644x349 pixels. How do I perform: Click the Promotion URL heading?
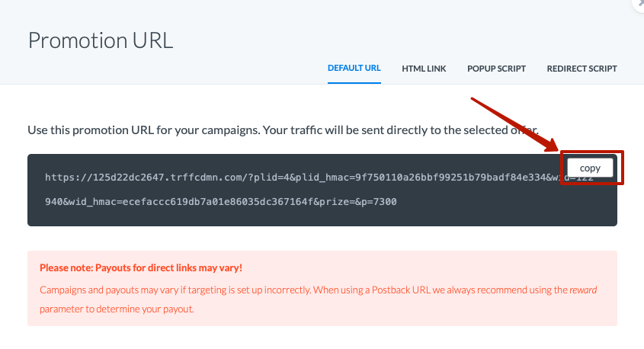(x=101, y=40)
